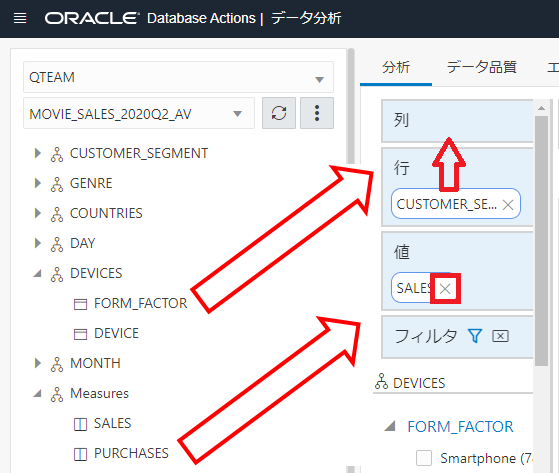The image size is (559, 473).
Task: Select the PURCHASES measure item
Action: point(131,453)
